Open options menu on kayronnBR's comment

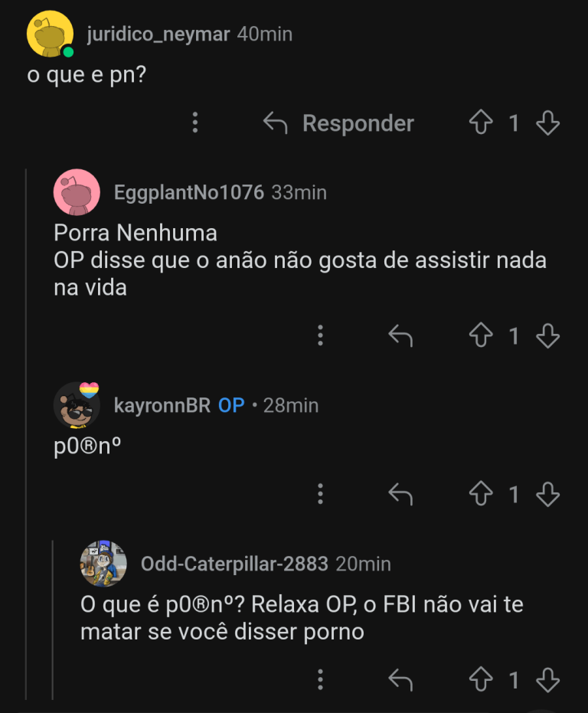[320, 495]
